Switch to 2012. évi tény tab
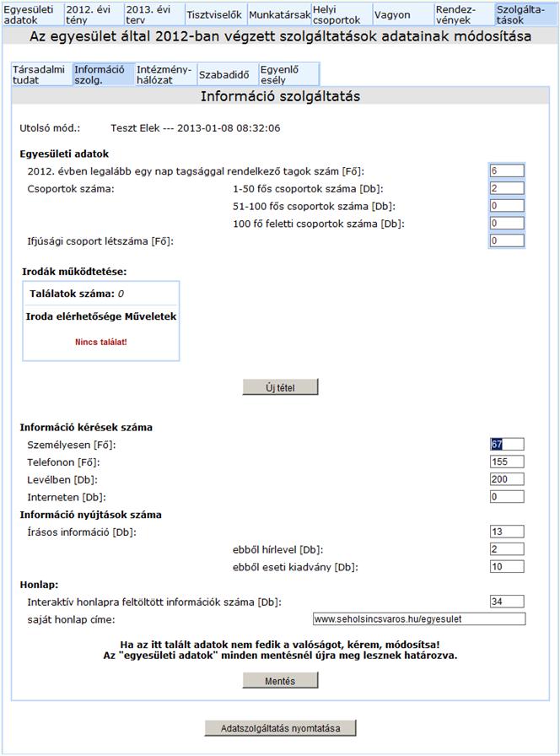Viewport: 560px width, 756px height. (94, 14)
